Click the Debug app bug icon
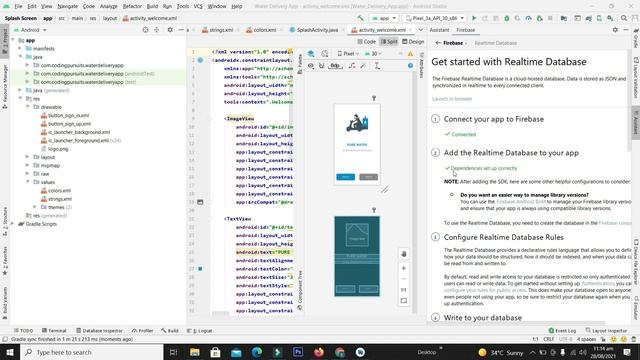This screenshot has width=640, height=360. point(507,18)
